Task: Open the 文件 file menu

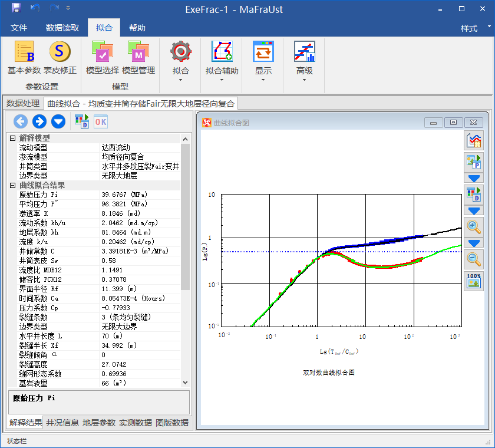Action: [19, 28]
